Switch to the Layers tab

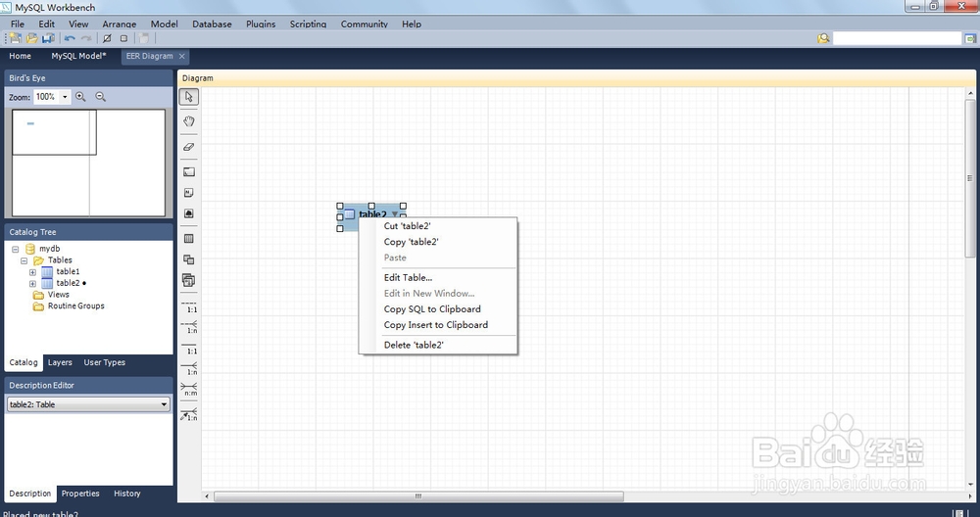pyautogui.click(x=60, y=362)
